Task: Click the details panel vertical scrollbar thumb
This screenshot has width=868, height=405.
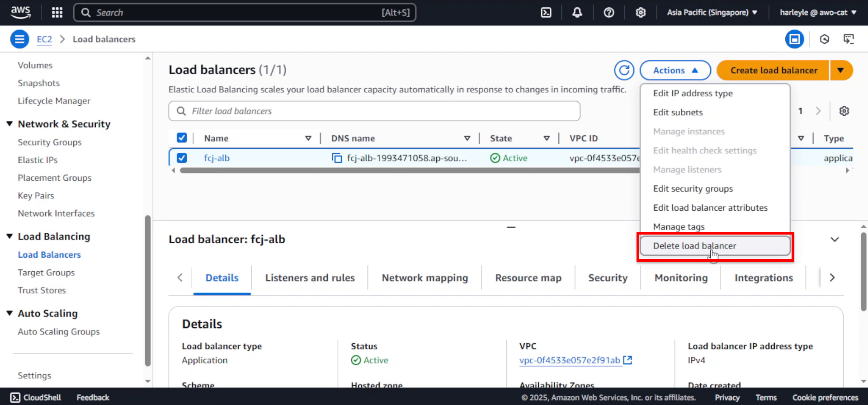Action: (x=863, y=272)
